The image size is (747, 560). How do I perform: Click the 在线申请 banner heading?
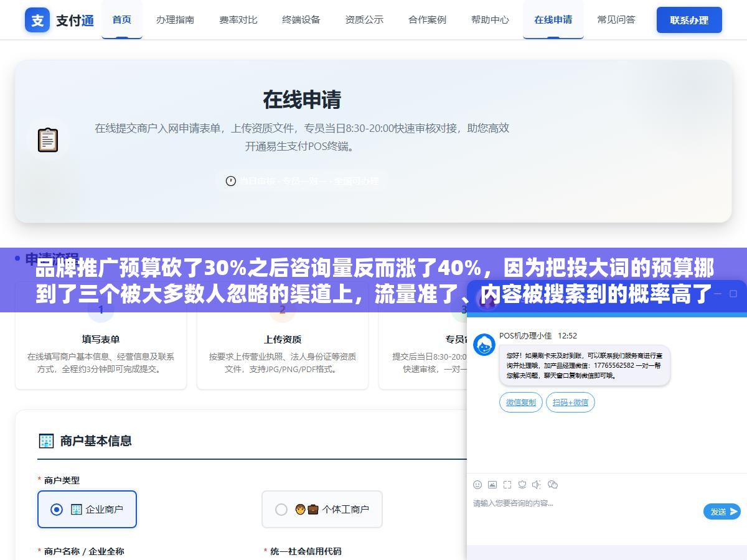coord(302,100)
